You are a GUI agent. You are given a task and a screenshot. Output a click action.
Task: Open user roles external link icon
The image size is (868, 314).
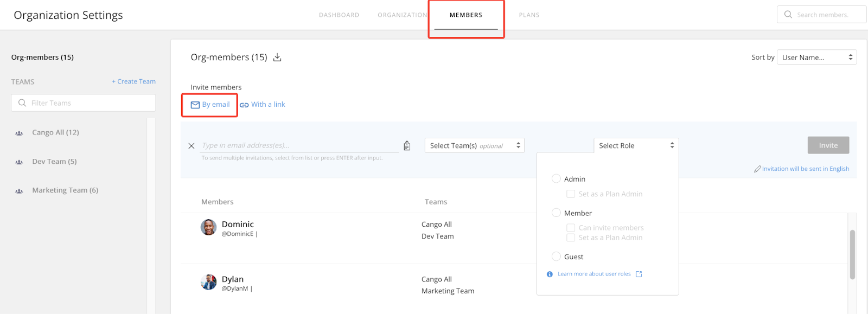click(639, 274)
